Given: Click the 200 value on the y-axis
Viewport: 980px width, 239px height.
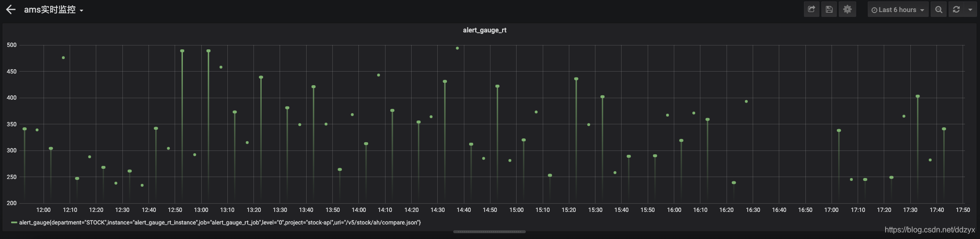Looking at the screenshot, I should tap(12, 203).
